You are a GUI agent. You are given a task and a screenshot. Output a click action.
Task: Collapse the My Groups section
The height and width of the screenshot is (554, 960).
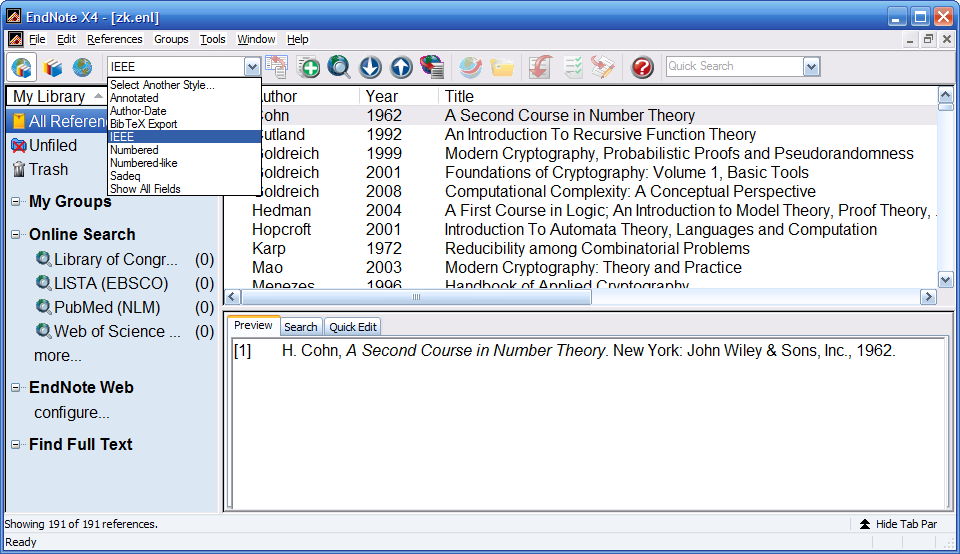[16, 201]
